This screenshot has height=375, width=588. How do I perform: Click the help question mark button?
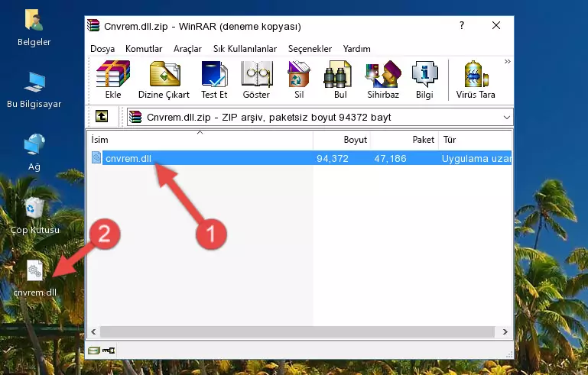pos(462,25)
